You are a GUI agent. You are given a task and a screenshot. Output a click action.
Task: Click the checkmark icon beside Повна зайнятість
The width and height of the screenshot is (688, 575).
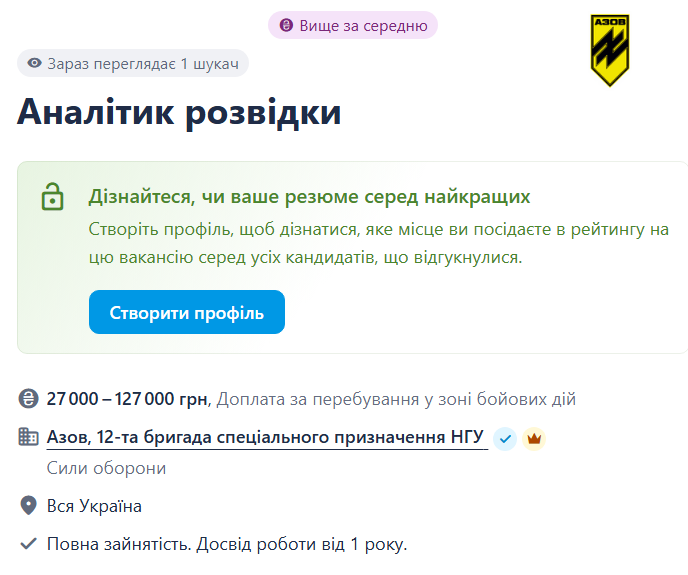28,545
